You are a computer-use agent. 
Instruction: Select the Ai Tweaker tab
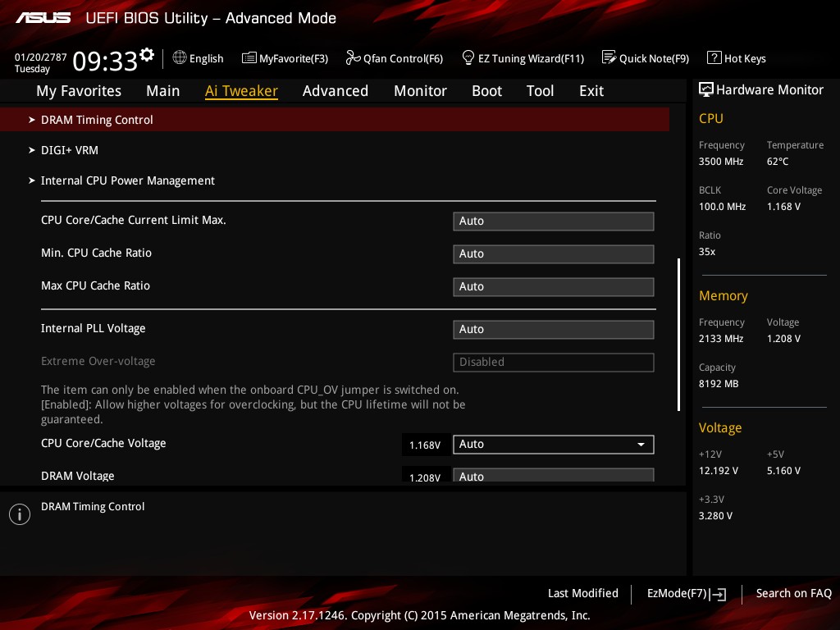(241, 91)
